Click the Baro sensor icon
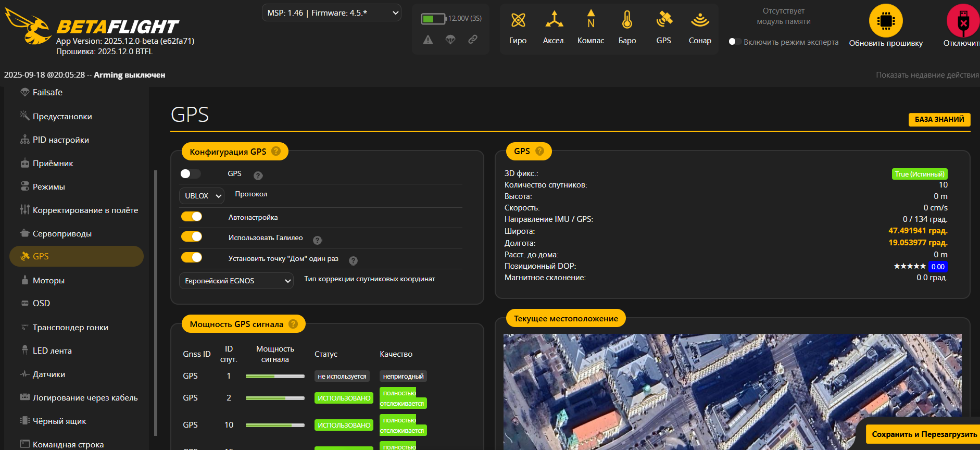The height and width of the screenshot is (450, 980). point(627,20)
